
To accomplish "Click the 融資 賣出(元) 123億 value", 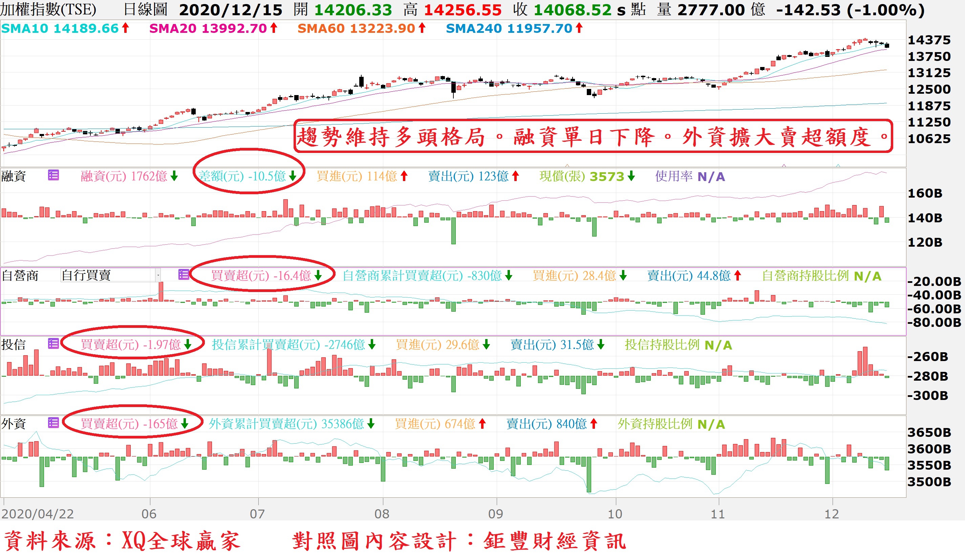I will (x=468, y=176).
